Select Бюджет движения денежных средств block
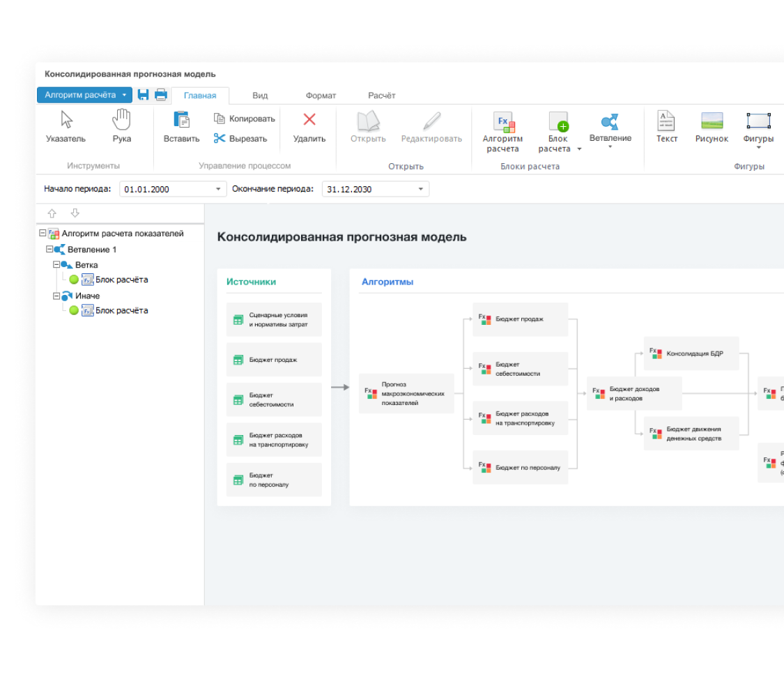 (691, 434)
